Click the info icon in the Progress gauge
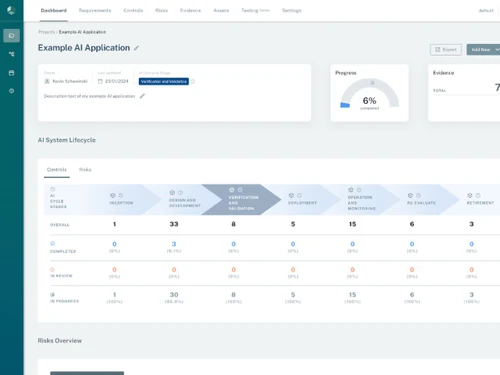This screenshot has height=375, width=500. pyautogui.click(x=372, y=83)
